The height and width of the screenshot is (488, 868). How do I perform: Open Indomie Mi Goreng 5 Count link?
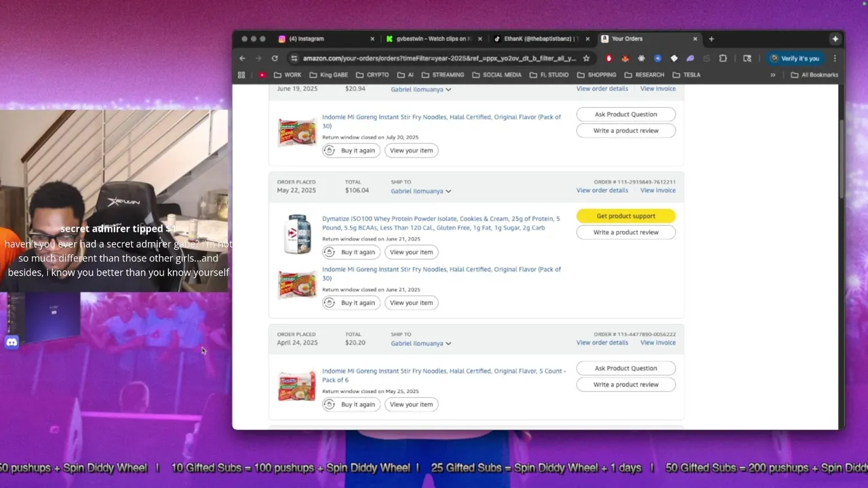click(x=443, y=375)
